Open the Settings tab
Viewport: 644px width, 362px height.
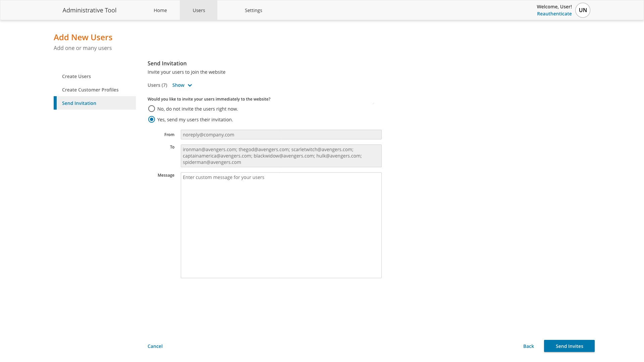coord(253,10)
